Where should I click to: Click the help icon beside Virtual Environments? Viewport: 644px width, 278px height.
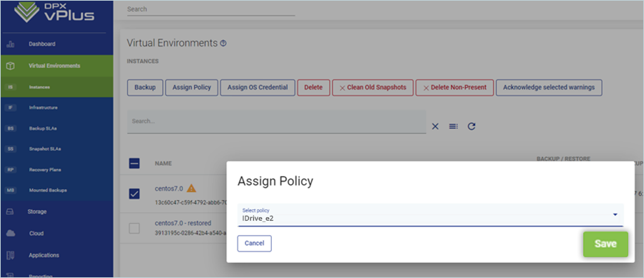[x=223, y=43]
